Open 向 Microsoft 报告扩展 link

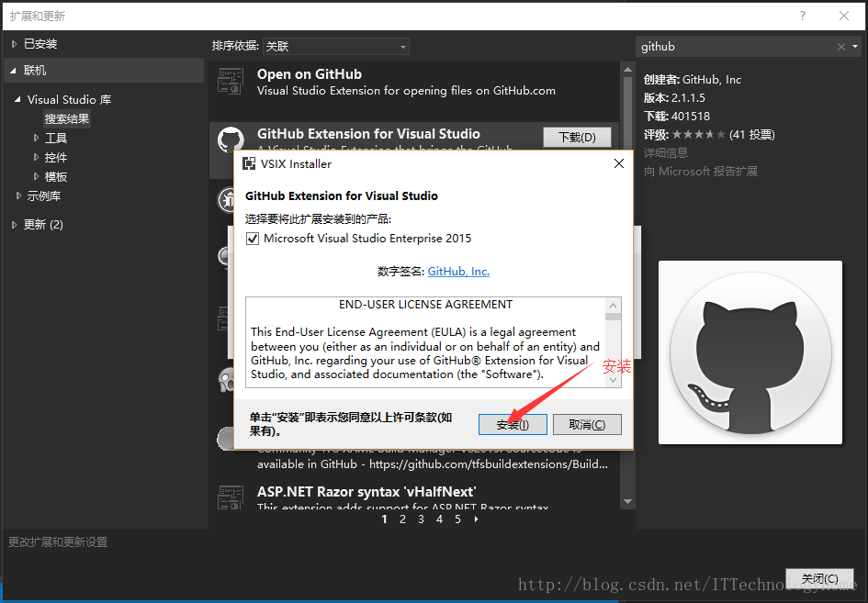click(x=700, y=171)
